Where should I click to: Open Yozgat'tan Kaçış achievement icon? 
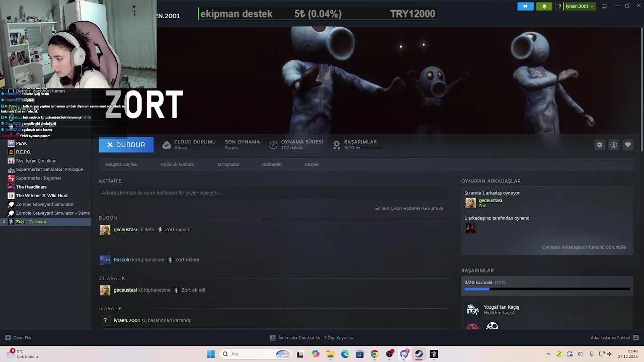pyautogui.click(x=472, y=310)
